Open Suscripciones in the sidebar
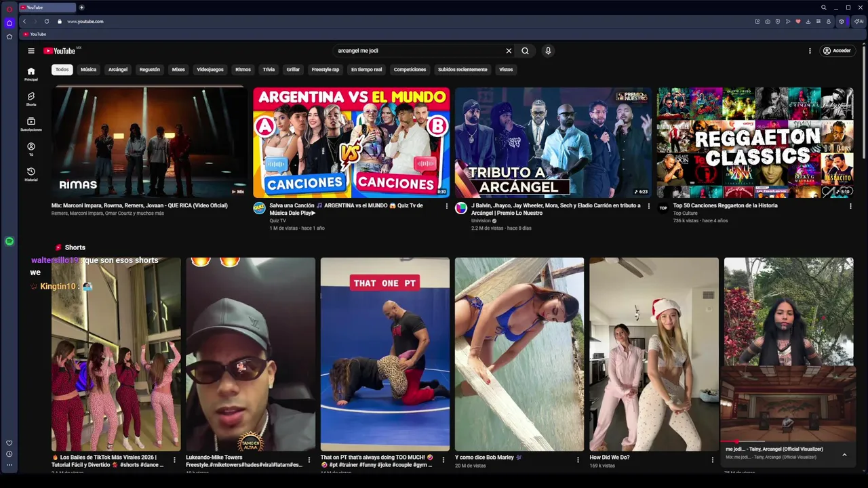The image size is (868, 488). click(31, 125)
